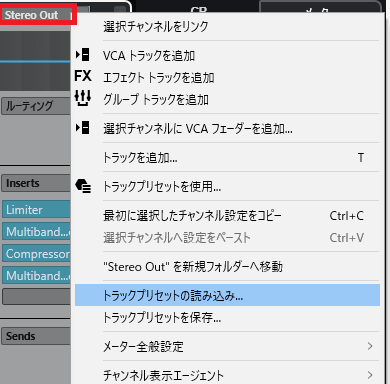This screenshot has width=390, height=384.
Task: Open トラックプリセットの読み込み...
Action: [x=227, y=295]
